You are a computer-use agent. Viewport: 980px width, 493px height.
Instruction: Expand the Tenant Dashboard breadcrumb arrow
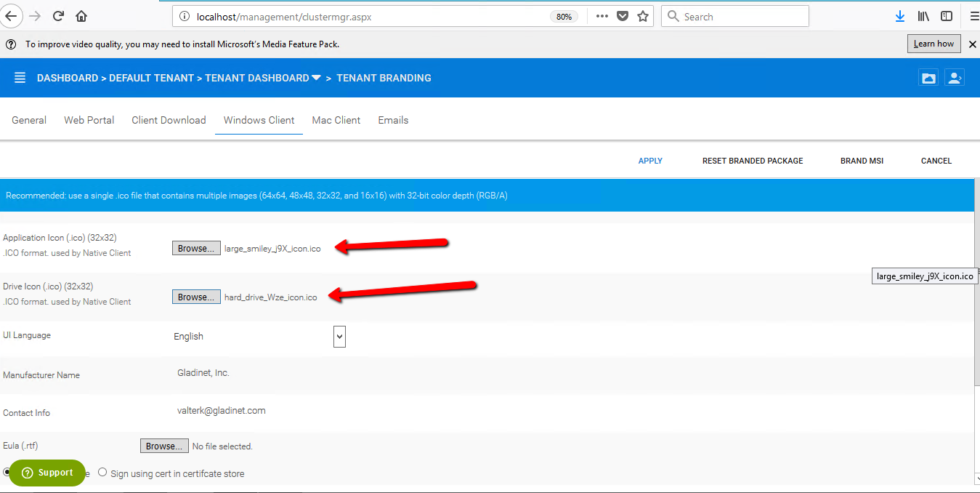click(316, 78)
